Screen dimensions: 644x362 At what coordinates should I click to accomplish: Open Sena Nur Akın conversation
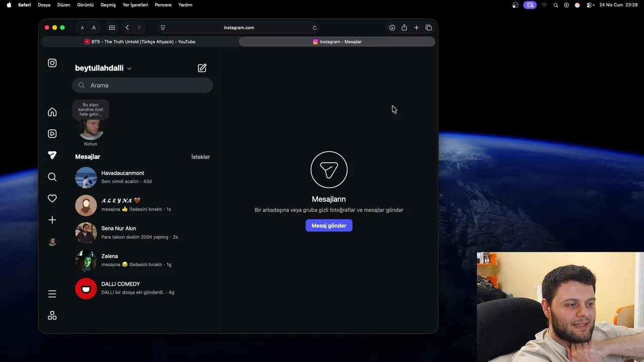click(142, 233)
